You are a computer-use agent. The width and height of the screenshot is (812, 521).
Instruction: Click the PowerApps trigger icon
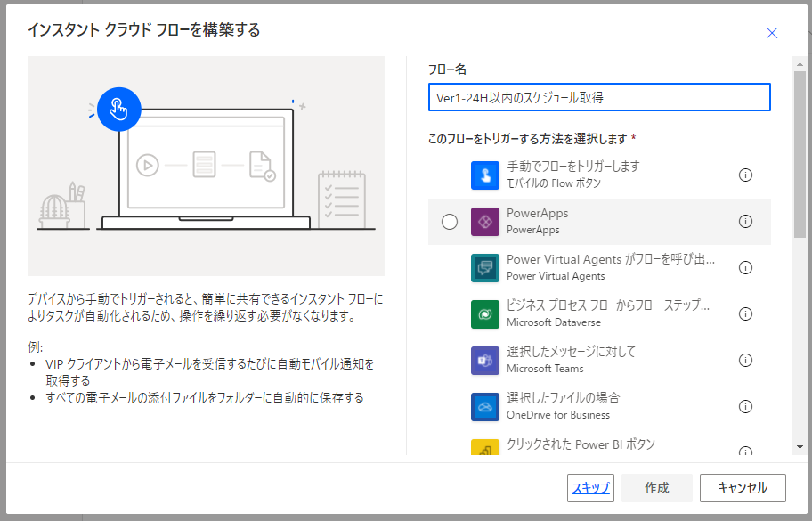click(x=483, y=221)
